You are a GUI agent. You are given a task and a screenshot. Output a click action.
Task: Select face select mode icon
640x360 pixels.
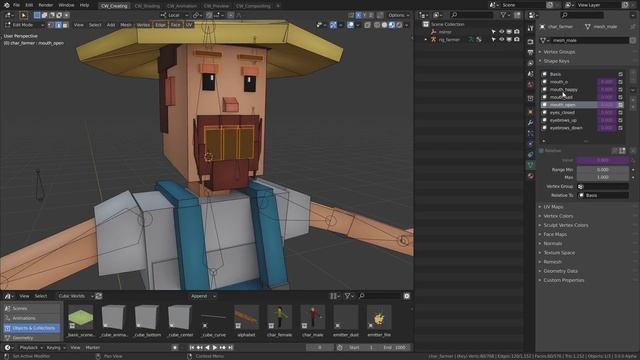point(65,25)
